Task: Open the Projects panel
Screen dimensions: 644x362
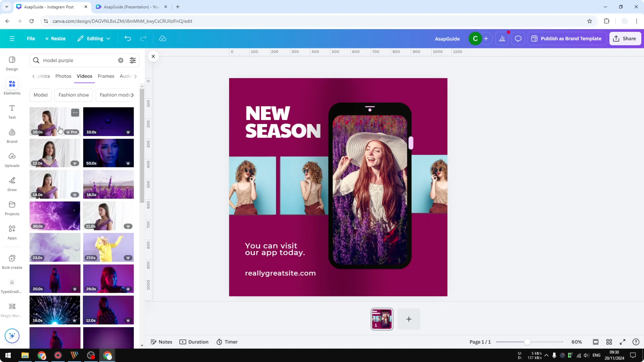Action: pos(12,208)
